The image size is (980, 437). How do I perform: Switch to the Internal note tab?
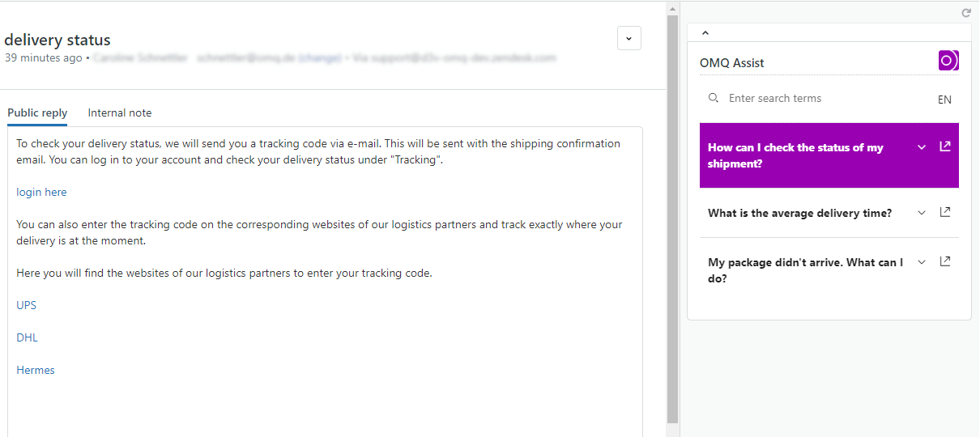[120, 113]
